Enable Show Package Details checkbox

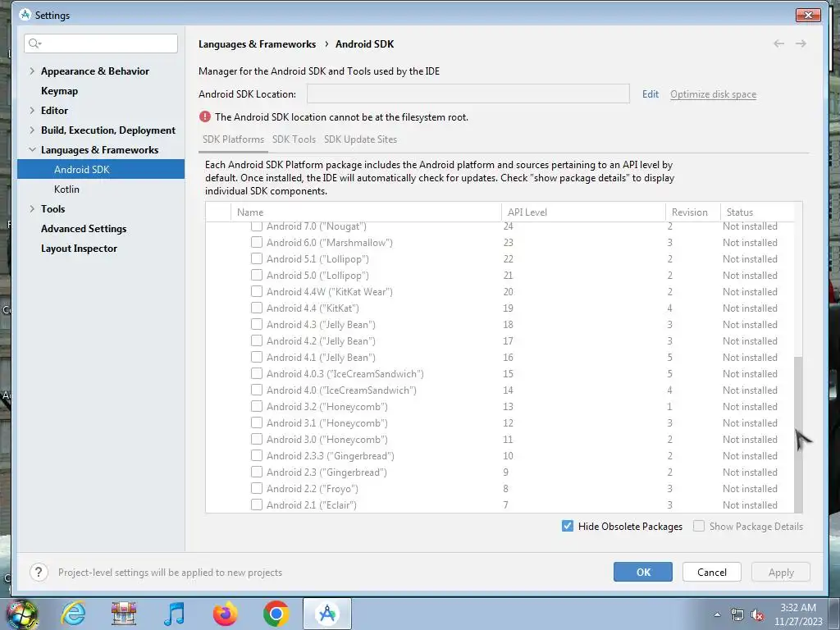(699, 526)
